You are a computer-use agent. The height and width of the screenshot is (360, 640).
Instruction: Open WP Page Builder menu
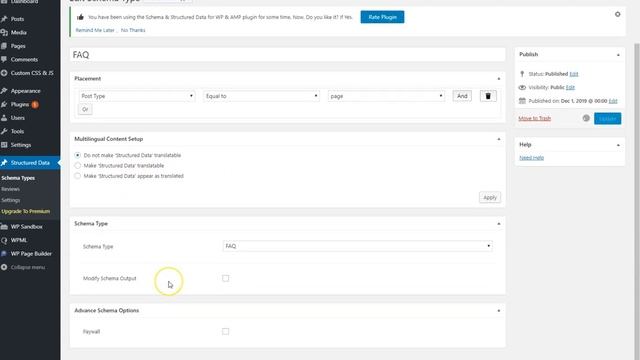[31, 253]
